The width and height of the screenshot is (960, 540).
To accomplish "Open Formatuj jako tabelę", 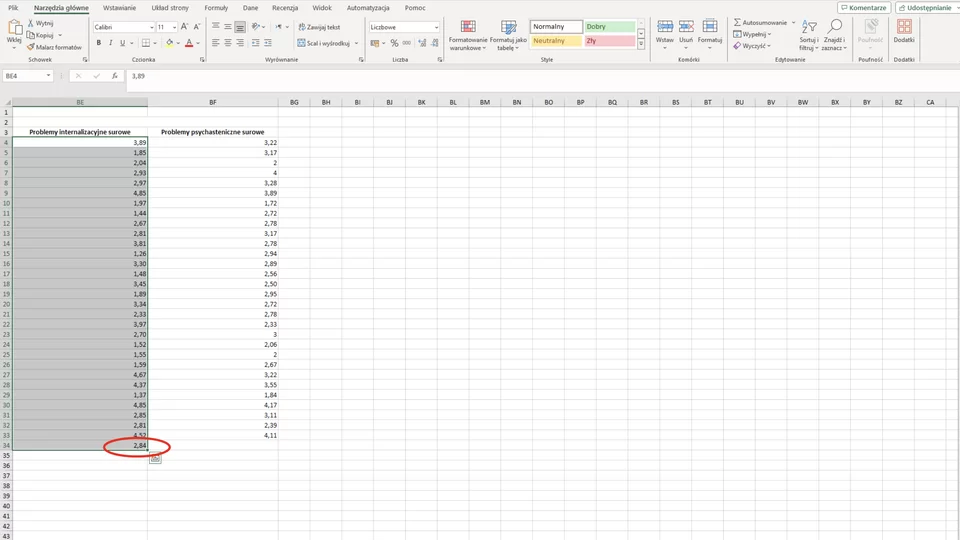I will (x=508, y=36).
